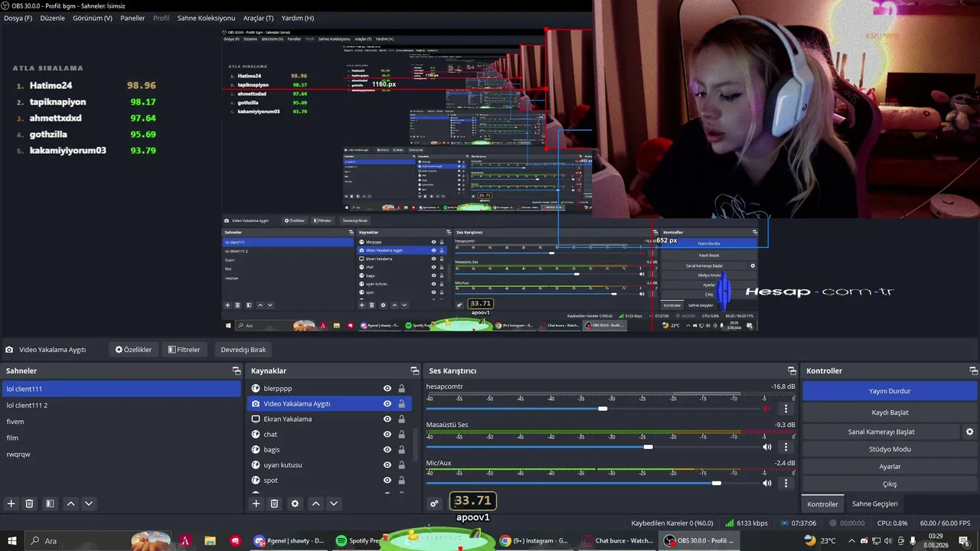Open Görünüm menu
Viewport: 980px width, 551px height.
(x=93, y=18)
